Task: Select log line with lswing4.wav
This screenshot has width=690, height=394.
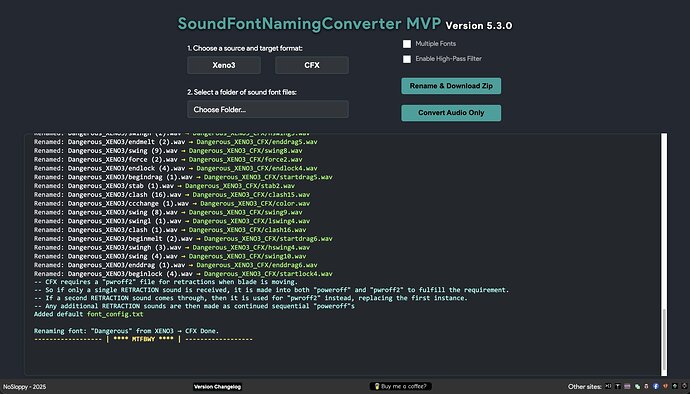Action: click(x=172, y=221)
